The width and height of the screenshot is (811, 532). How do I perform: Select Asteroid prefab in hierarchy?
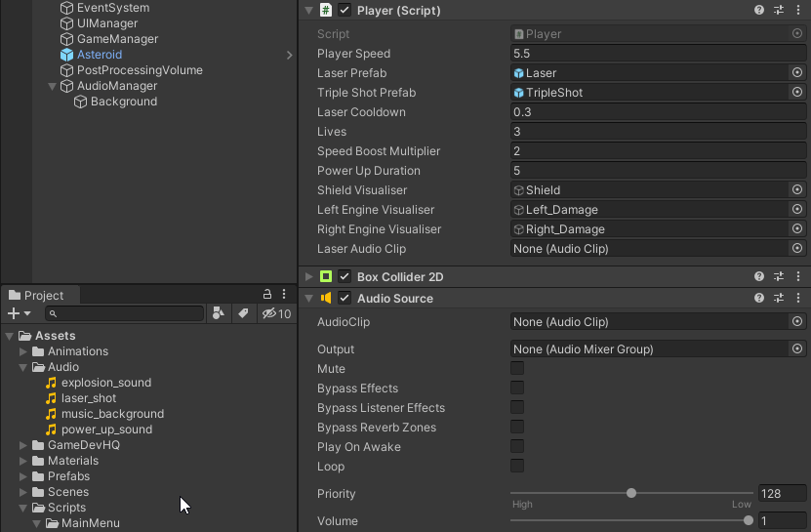pyautogui.click(x=100, y=55)
